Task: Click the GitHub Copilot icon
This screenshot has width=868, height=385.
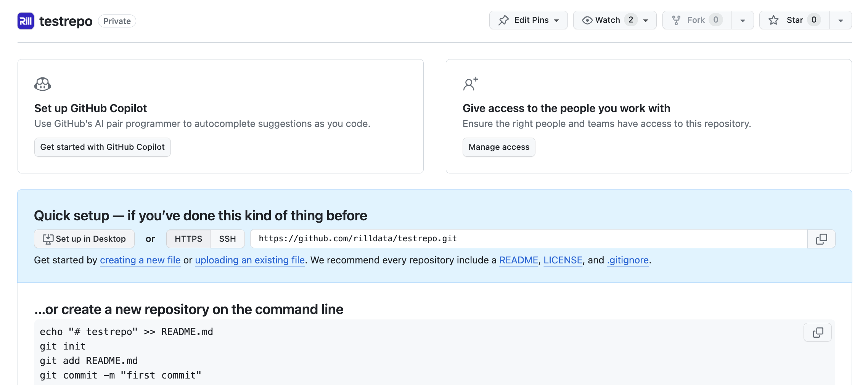Action: pyautogui.click(x=42, y=84)
